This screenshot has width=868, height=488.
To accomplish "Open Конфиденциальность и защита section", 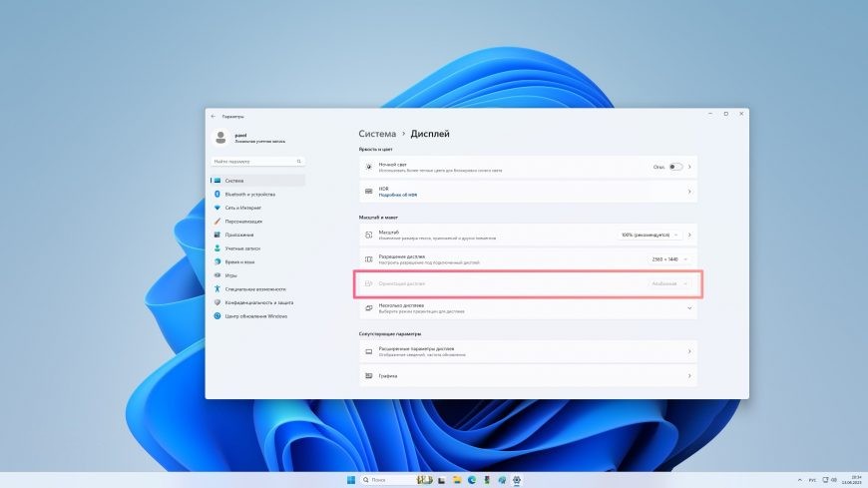I will [x=257, y=302].
